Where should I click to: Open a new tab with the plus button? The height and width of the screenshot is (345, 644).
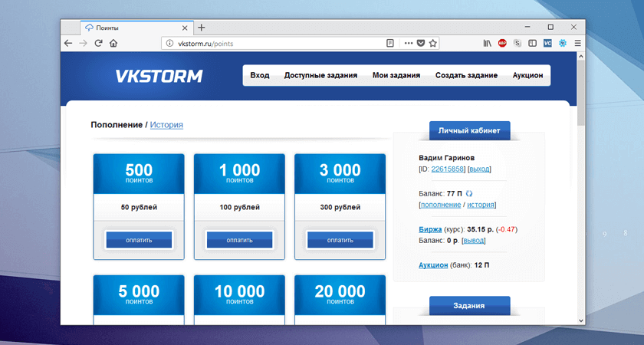[201, 28]
